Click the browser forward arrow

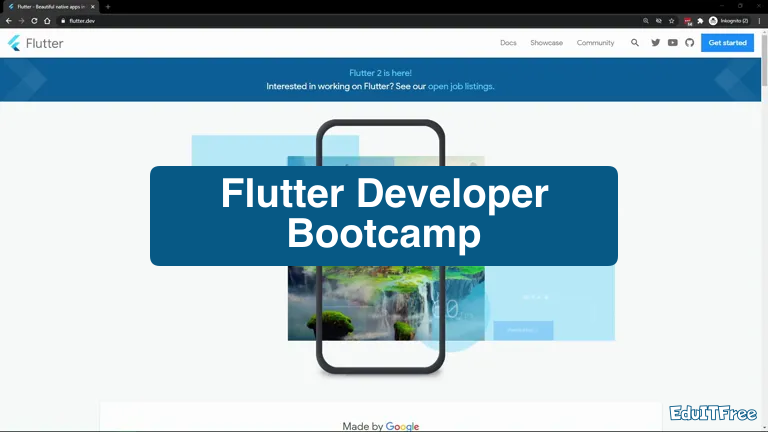pyautogui.click(x=21, y=21)
